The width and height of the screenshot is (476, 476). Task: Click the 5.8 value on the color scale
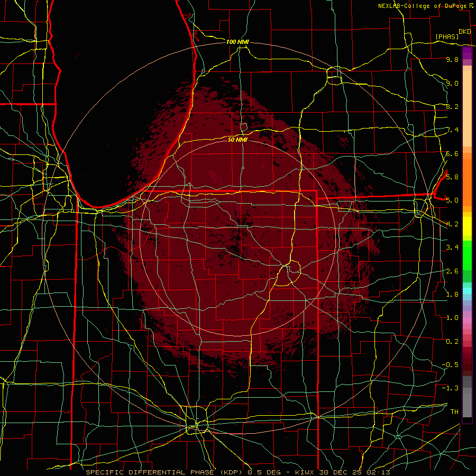coord(452,177)
